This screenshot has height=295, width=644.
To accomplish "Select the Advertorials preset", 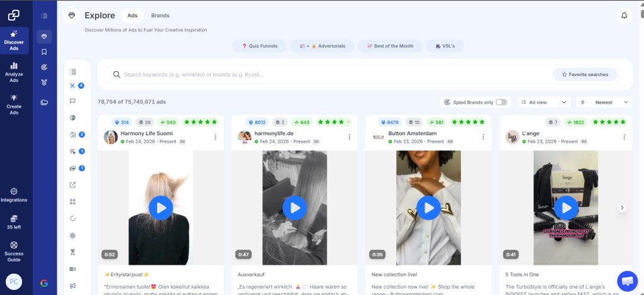I will 322,46.
